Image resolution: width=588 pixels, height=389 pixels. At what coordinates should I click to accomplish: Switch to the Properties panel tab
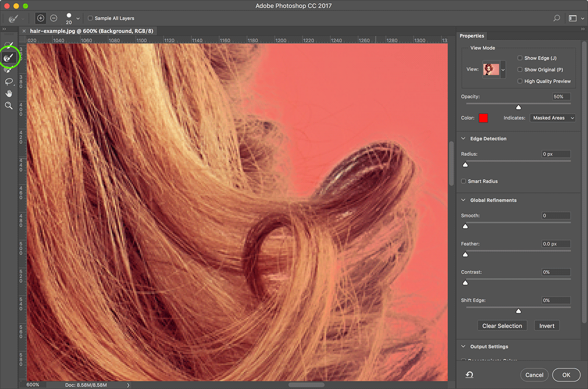click(472, 36)
